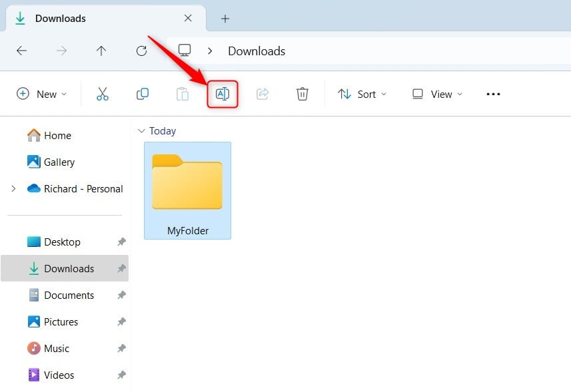Screen dimensions: 571x392
Task: Refresh the Downloads folder
Action: coord(141,51)
